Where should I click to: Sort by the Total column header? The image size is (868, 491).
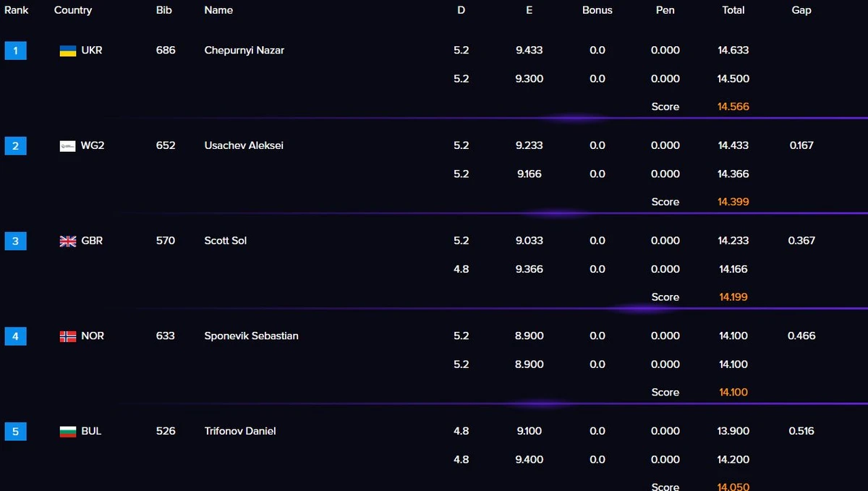[733, 10]
